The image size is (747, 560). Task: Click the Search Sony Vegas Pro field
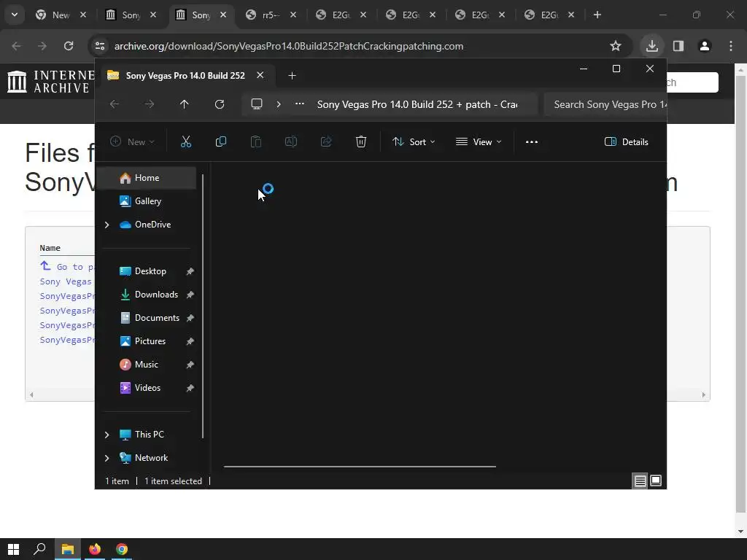pos(605,104)
